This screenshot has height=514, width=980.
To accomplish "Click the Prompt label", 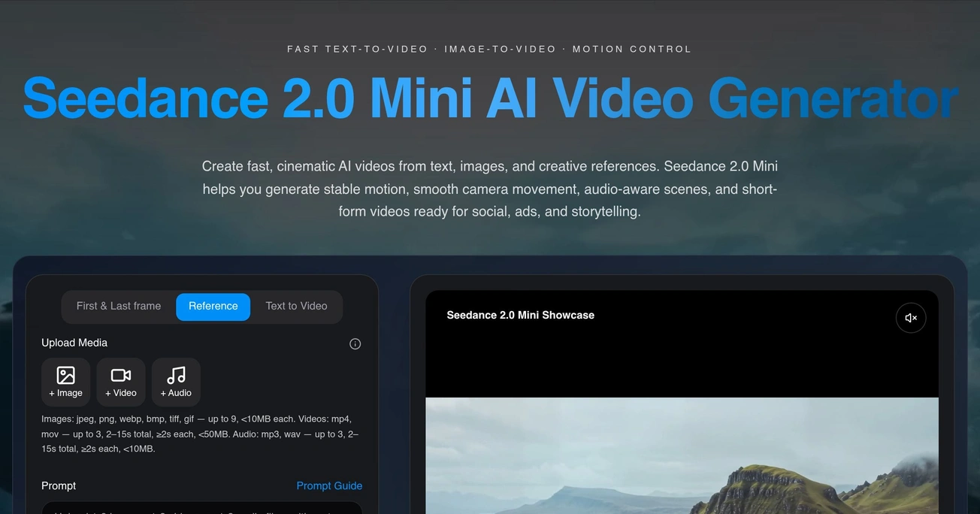I will coord(59,485).
